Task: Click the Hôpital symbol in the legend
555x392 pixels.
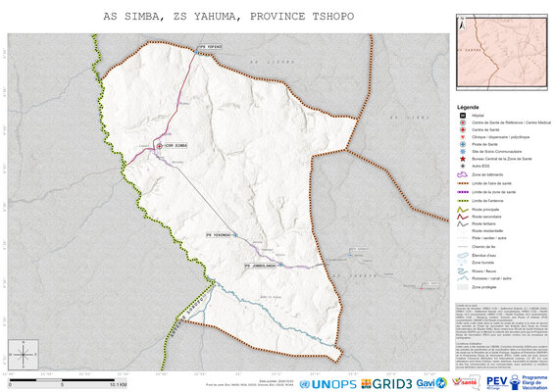Action: tap(462, 116)
